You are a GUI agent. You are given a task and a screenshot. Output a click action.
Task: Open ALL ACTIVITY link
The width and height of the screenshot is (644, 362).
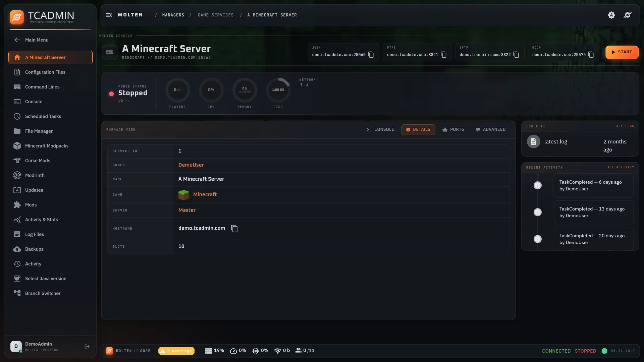(x=621, y=167)
